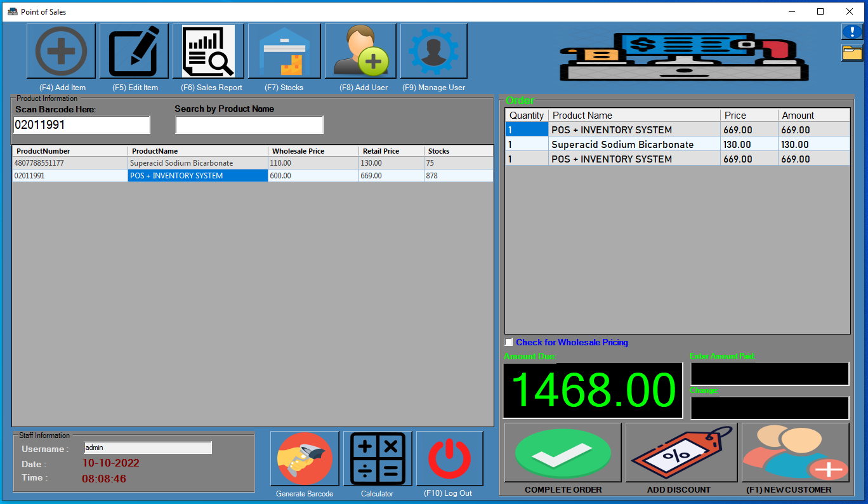Open the (F8) Add User screen
Image resolution: width=868 pixels, height=504 pixels.
tap(360, 51)
